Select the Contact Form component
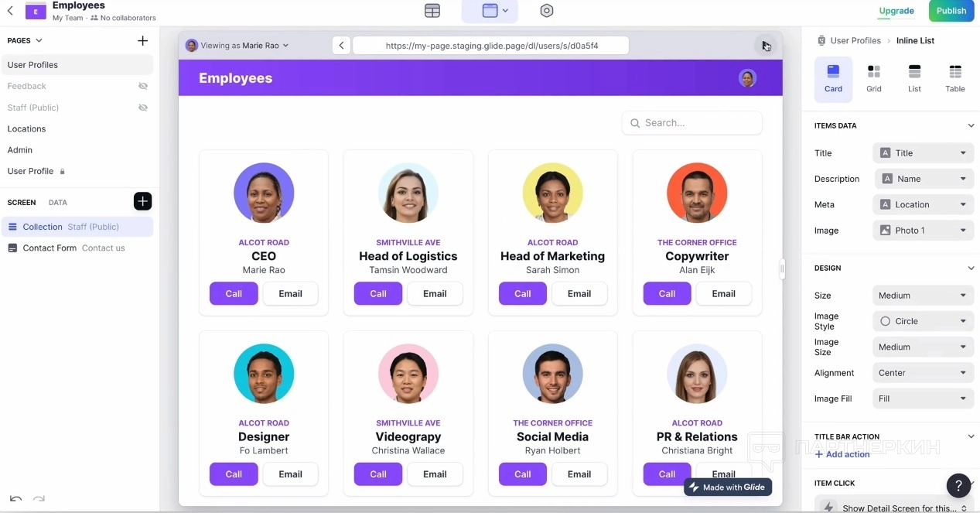This screenshot has width=980, height=513. (77, 248)
